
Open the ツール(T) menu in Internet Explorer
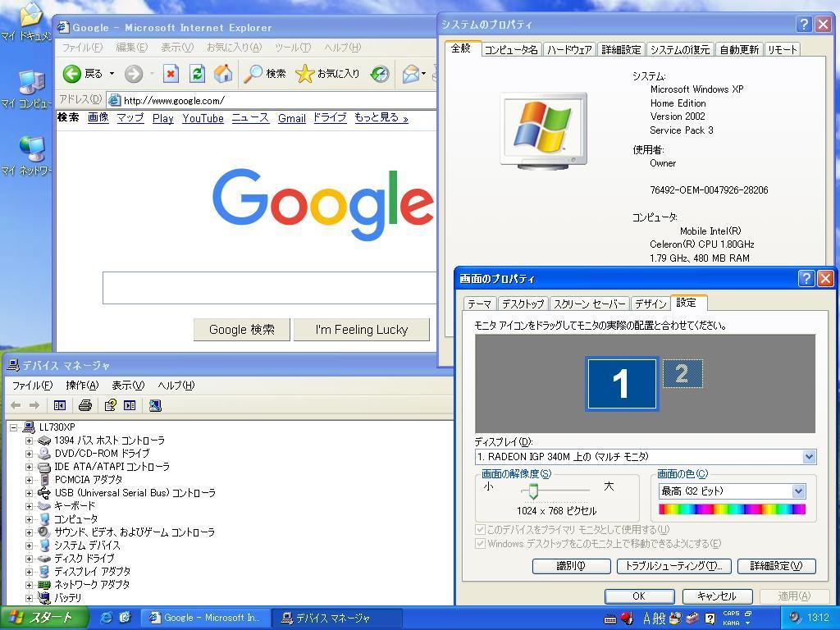[293, 47]
